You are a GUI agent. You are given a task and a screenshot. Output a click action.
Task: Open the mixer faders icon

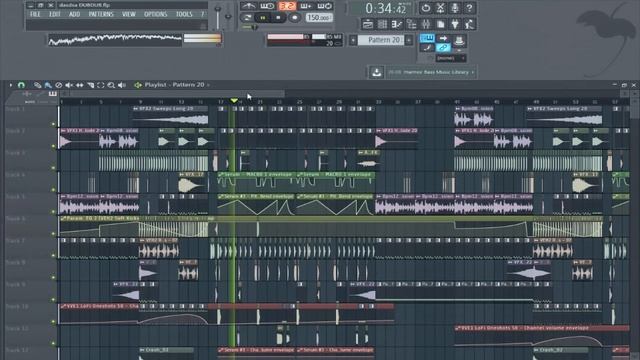(x=426, y=24)
